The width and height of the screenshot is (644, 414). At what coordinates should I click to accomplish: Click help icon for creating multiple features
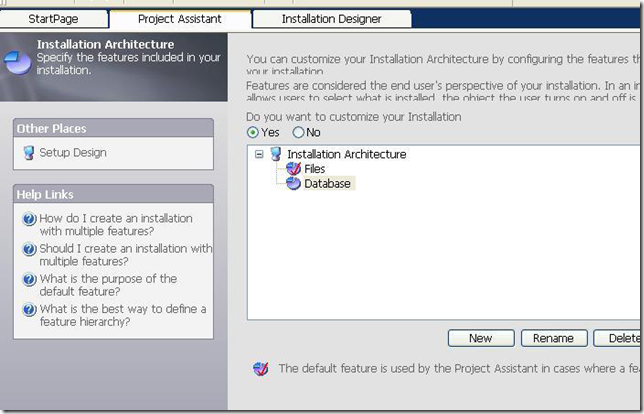(29, 218)
